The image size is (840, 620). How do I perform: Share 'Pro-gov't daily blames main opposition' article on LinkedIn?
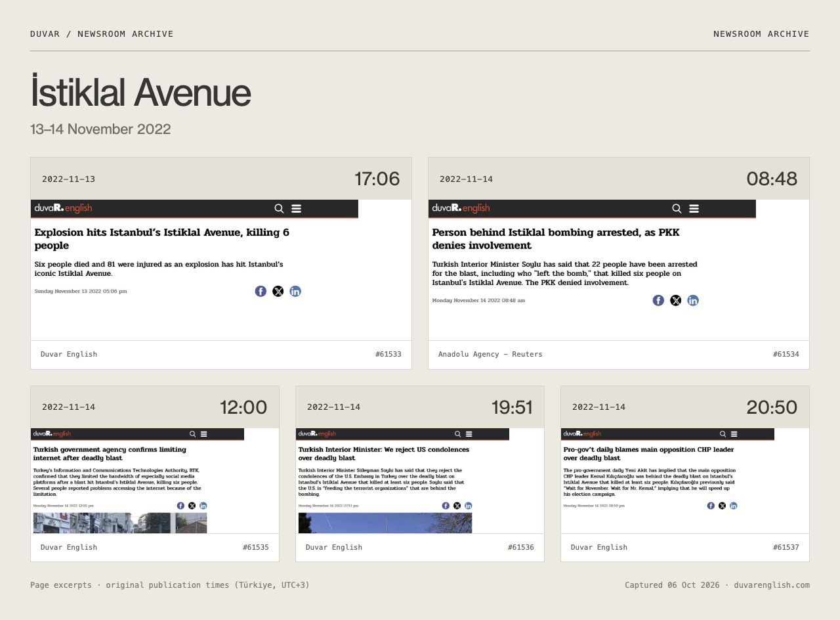pos(733,506)
